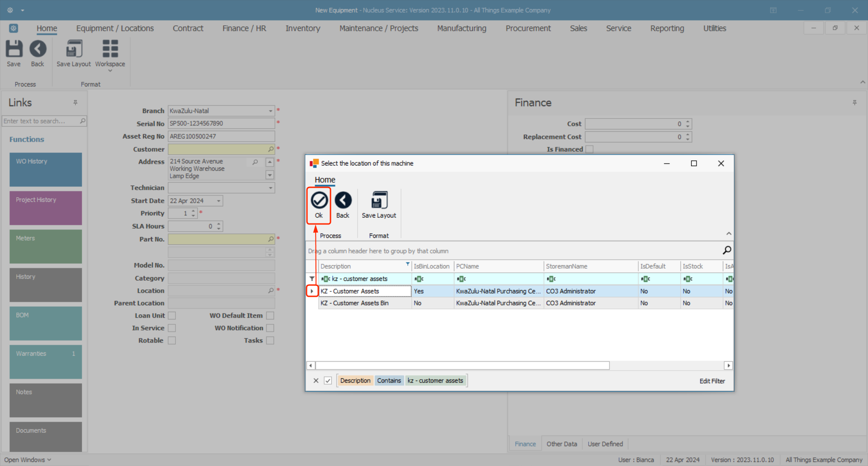Viewport: 868px width, 466px height.
Task: Toggle the In Service checkbox
Action: click(x=172, y=328)
